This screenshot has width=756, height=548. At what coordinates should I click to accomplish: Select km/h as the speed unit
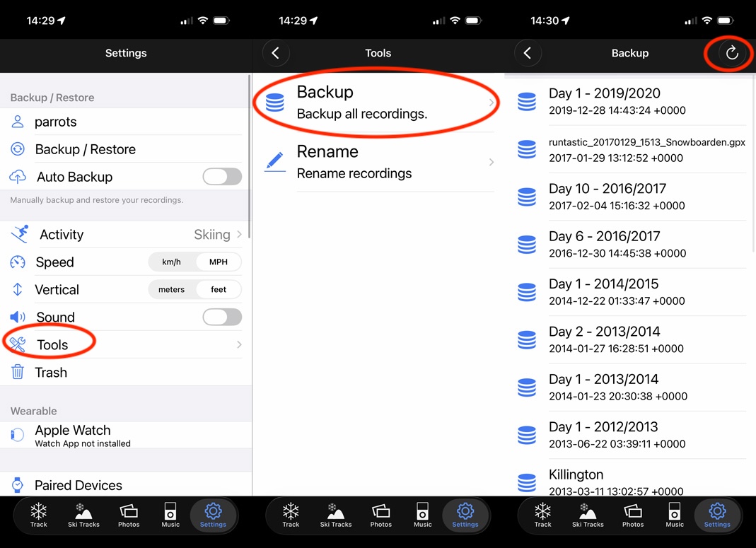click(x=171, y=262)
